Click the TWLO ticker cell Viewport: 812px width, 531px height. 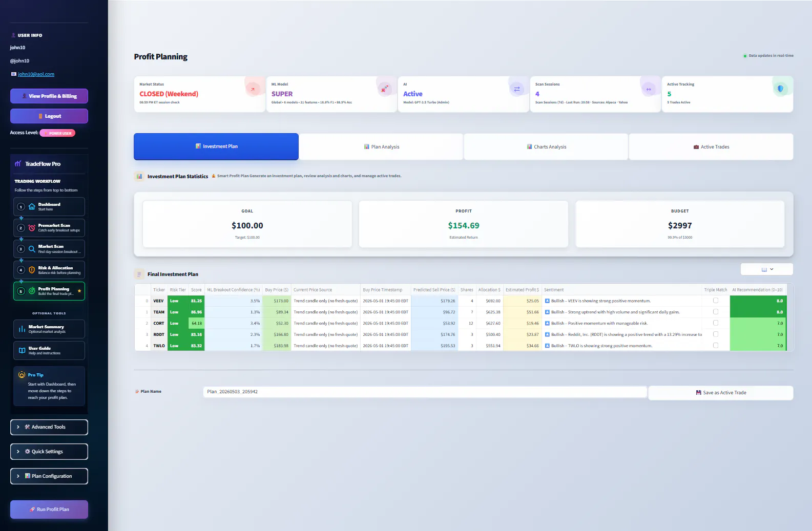[x=159, y=346]
